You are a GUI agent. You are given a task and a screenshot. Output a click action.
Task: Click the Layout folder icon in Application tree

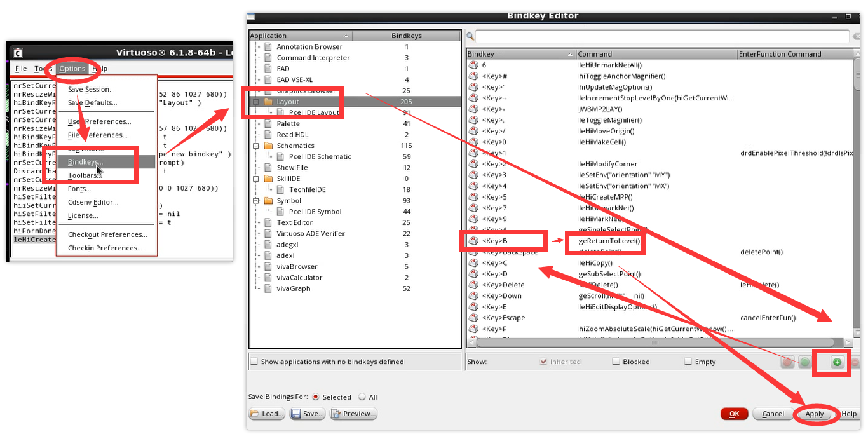pyautogui.click(x=268, y=102)
